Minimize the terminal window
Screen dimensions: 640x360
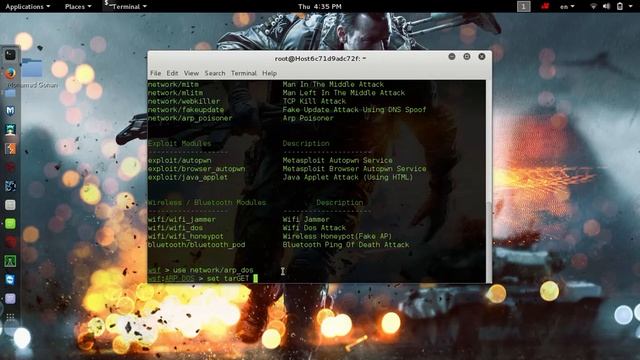click(452, 57)
